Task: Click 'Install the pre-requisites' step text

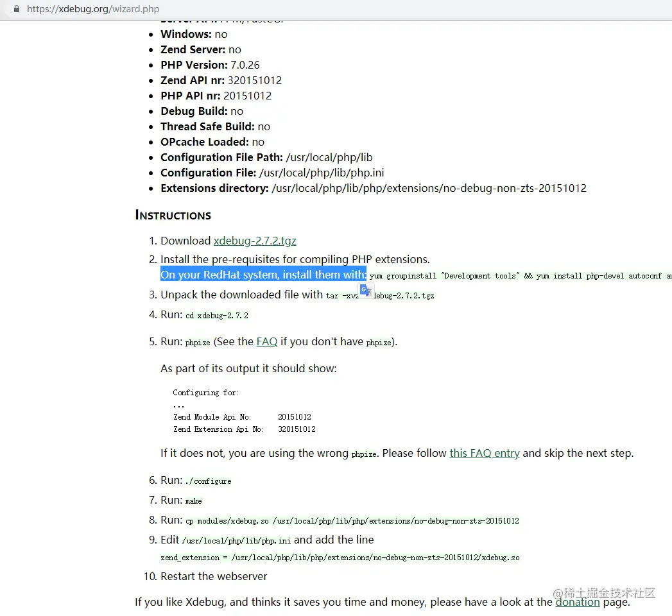Action: (295, 260)
